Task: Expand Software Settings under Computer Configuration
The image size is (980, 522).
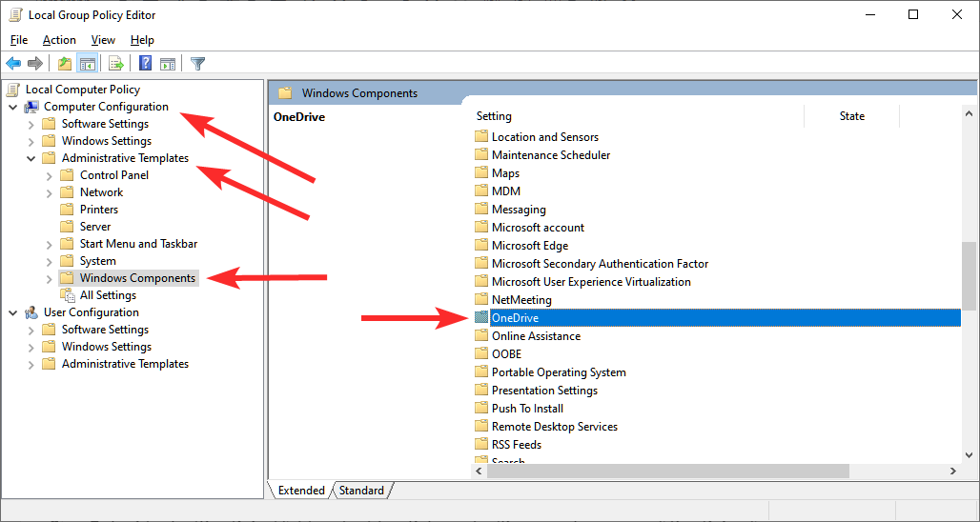Action: point(31,124)
